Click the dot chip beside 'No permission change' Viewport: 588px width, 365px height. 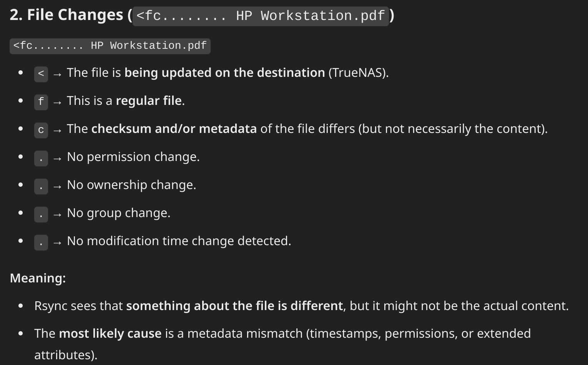41,158
